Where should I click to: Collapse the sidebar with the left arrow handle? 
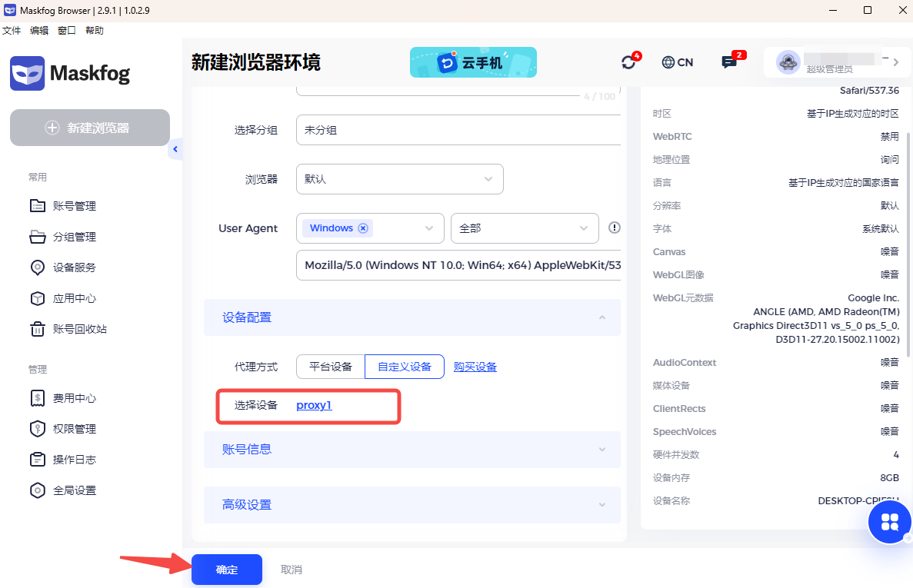coord(175,149)
